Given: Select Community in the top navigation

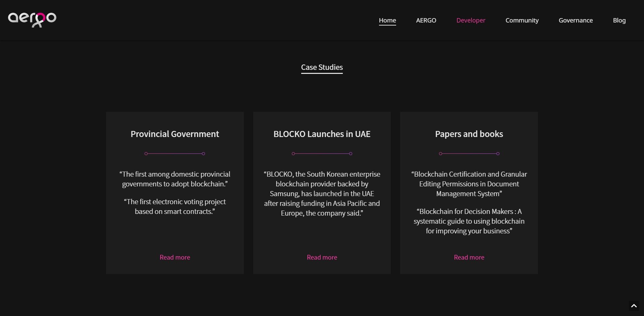Looking at the screenshot, I should point(522,20).
